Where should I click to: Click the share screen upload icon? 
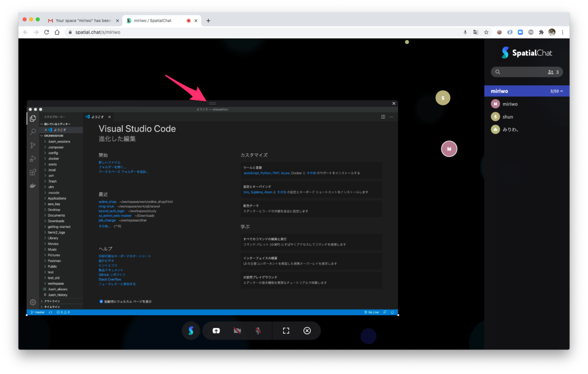pos(216,331)
